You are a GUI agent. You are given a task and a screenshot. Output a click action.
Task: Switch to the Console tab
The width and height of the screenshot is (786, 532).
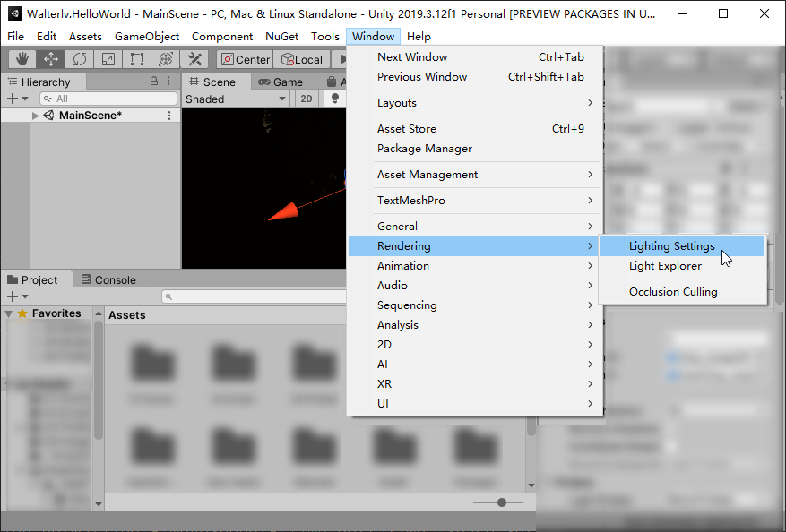108,280
